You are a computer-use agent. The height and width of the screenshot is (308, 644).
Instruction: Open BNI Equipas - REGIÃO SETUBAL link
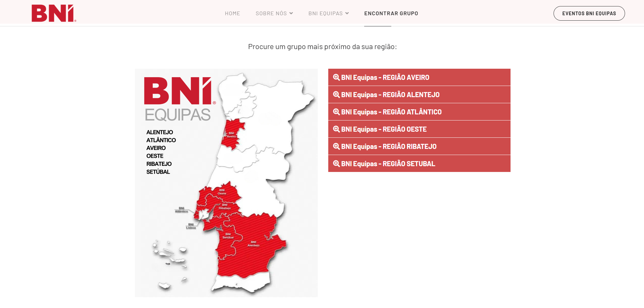click(x=419, y=163)
